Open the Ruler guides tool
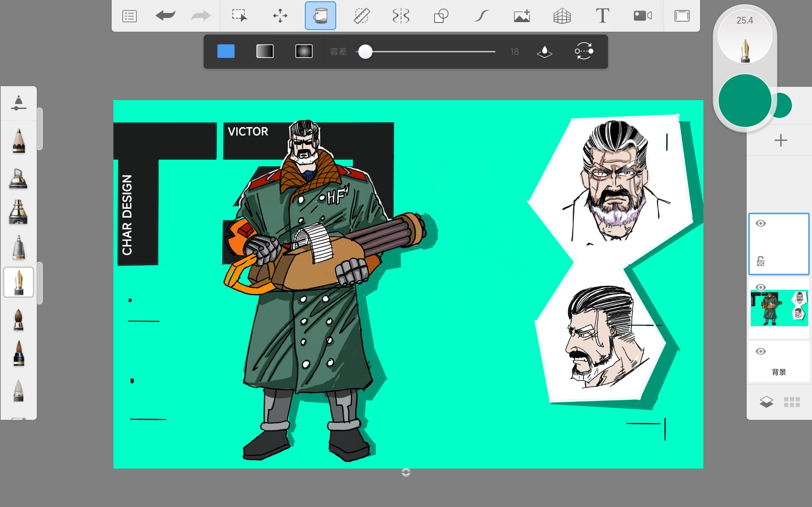The height and width of the screenshot is (507, 812). pyautogui.click(x=361, y=16)
